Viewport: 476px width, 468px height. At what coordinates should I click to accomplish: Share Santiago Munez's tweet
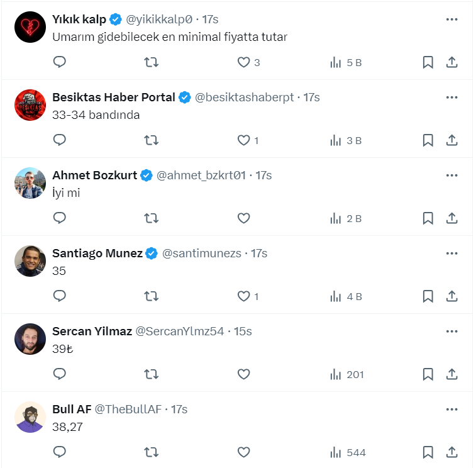(x=451, y=296)
